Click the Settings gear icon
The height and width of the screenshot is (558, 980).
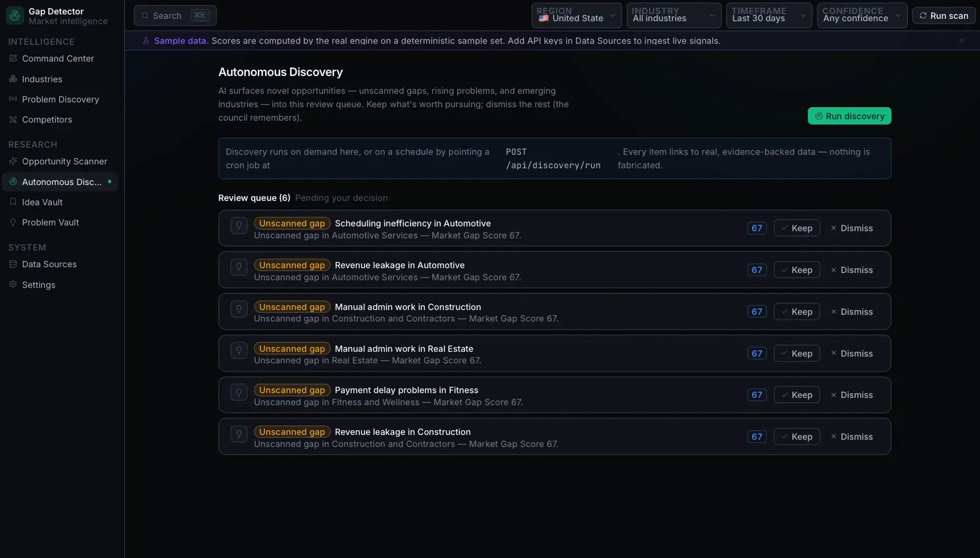tap(13, 285)
